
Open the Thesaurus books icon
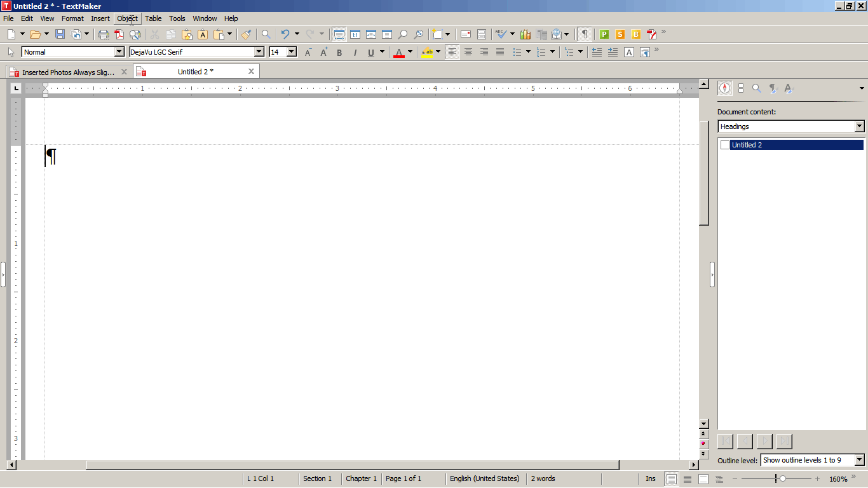pos(525,34)
